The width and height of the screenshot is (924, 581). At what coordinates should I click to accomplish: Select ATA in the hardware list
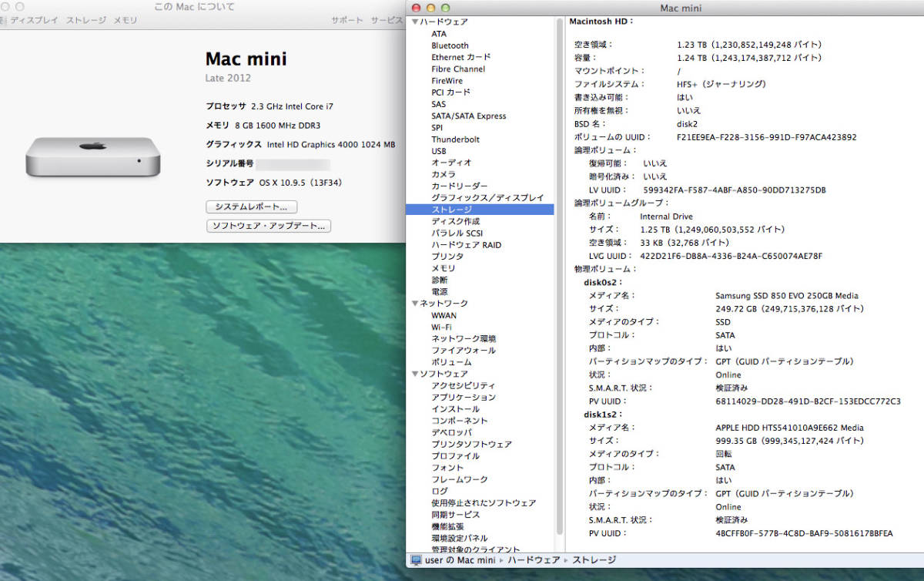(439, 34)
